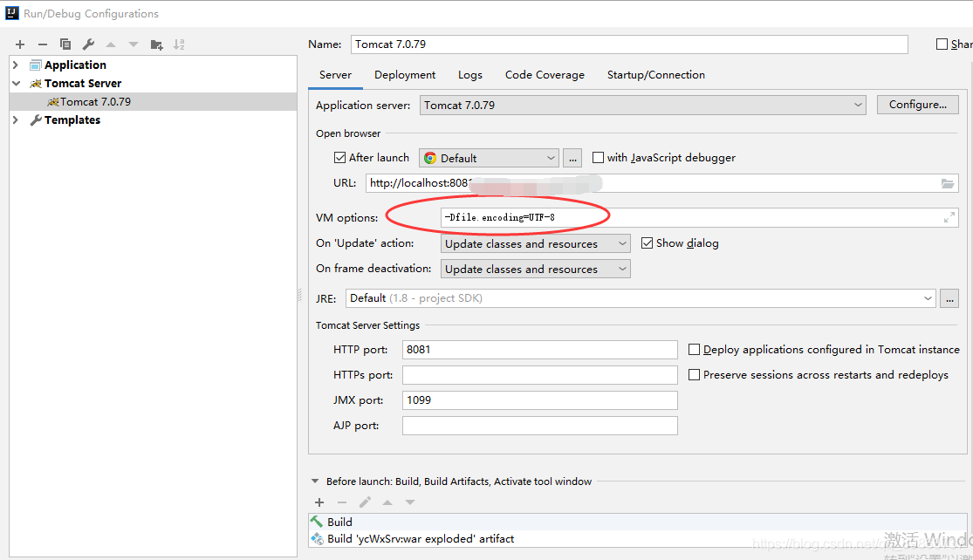Switch to the Startup/Connection tab
The image size is (973, 560).
[656, 75]
